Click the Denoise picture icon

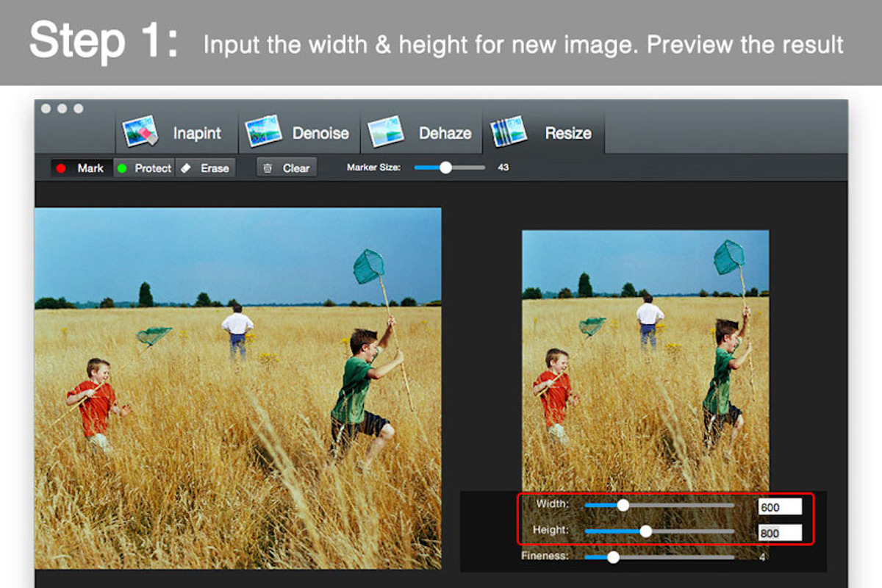tap(263, 132)
